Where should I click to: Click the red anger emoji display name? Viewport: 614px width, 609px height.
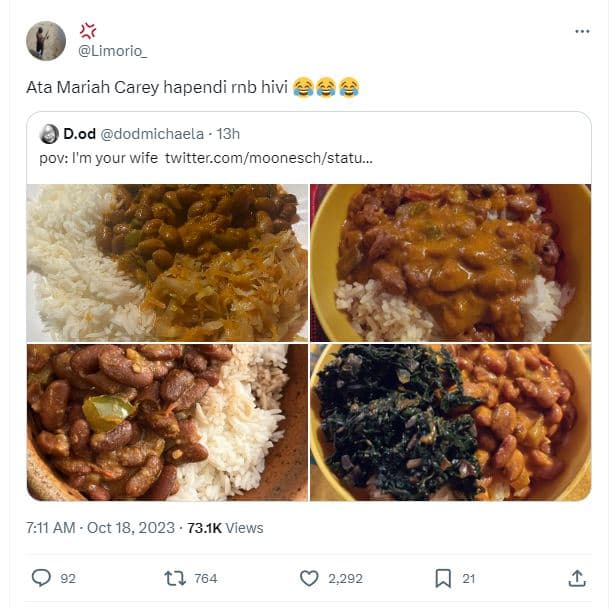[x=88, y=31]
